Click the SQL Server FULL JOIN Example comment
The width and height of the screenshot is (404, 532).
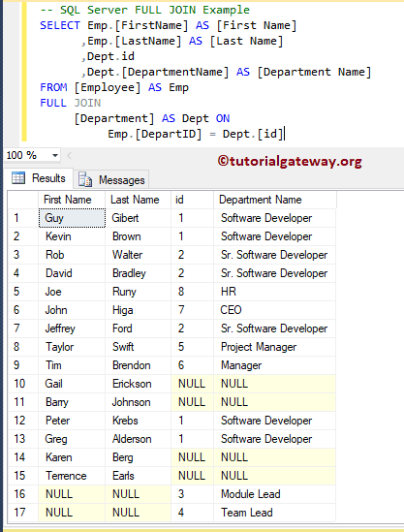click(144, 10)
